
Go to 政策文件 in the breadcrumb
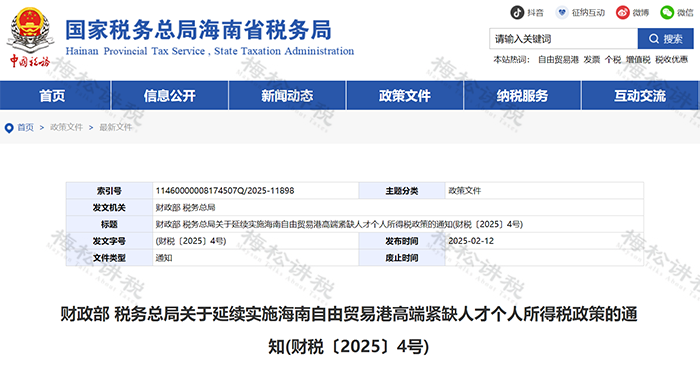[67, 128]
